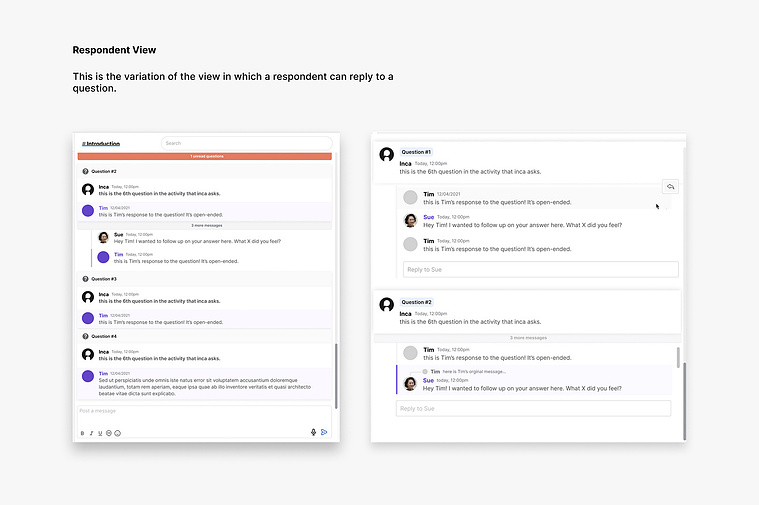Viewport: 759px width, 505px height.
Task: Expand 3 more messages in right panel
Action: pos(528,338)
